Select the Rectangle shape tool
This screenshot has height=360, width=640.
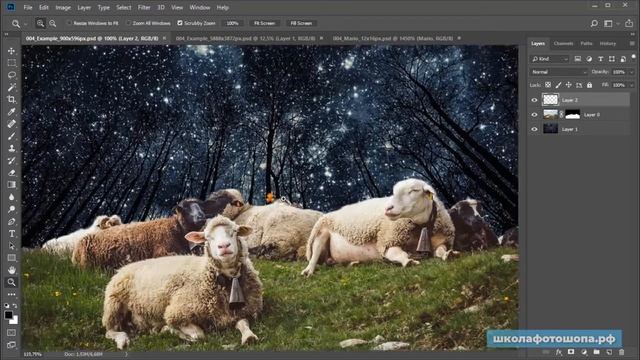[11, 258]
